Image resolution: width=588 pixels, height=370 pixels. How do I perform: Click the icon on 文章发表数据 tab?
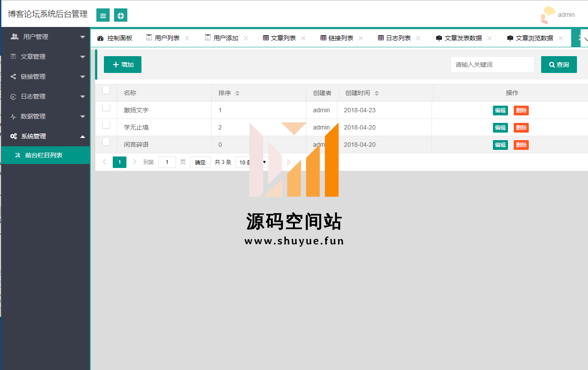[x=439, y=38]
